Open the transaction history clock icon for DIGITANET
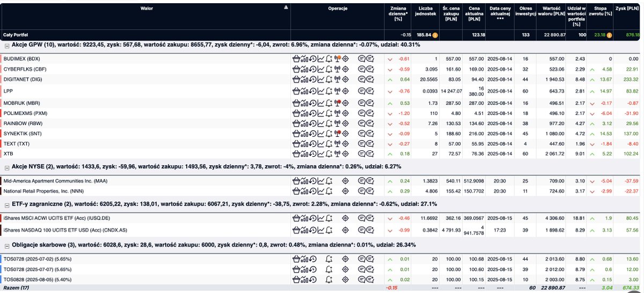The image size is (644, 293). pos(312,79)
